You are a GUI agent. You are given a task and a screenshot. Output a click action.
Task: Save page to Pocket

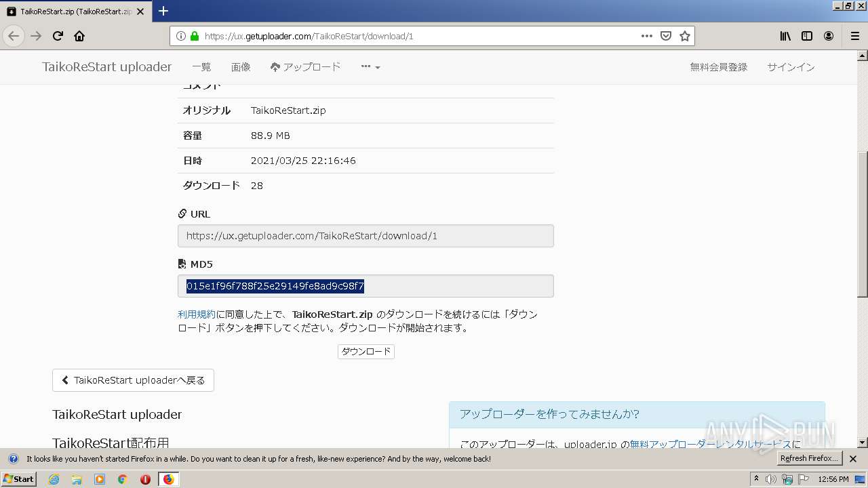[666, 36]
